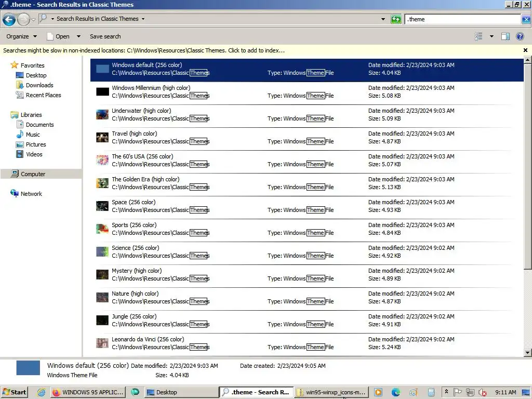
Task: Click Microsoft Edge taskbar icon
Action: coord(395,393)
